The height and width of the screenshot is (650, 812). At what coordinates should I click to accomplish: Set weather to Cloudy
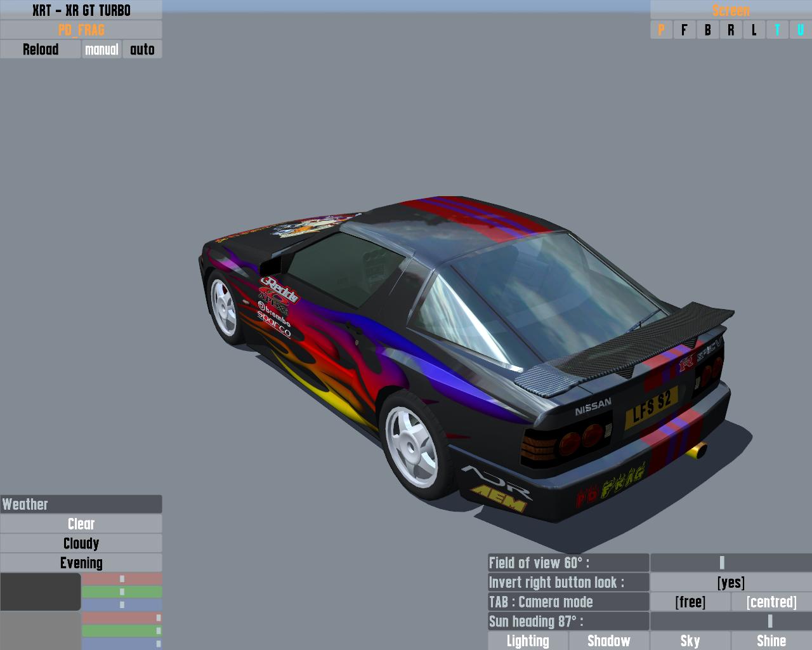(x=81, y=543)
